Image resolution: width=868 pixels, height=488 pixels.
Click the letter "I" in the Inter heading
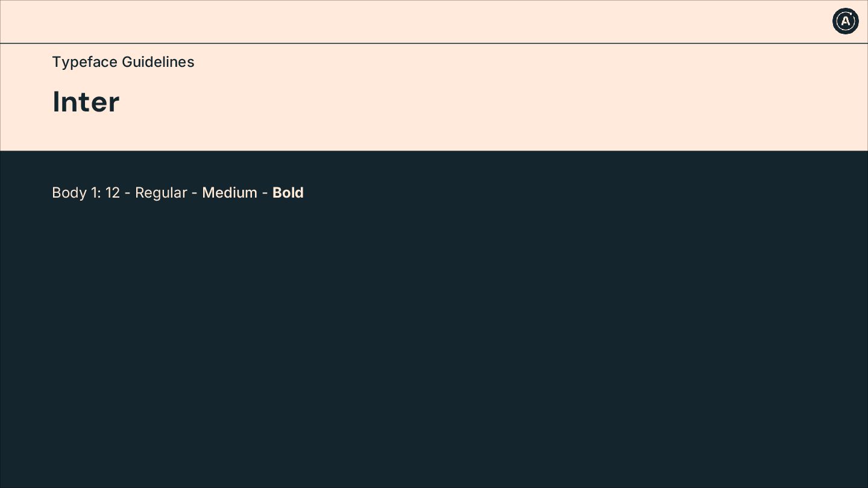[x=56, y=102]
